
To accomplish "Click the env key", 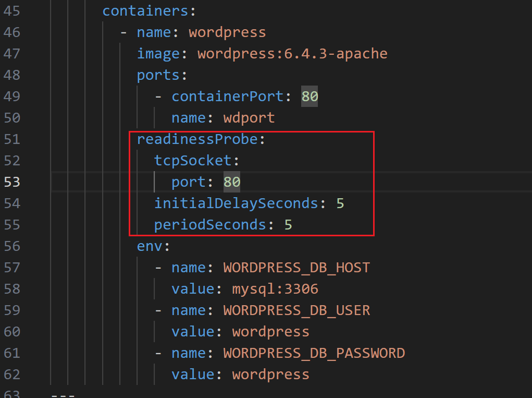I will (x=150, y=246).
